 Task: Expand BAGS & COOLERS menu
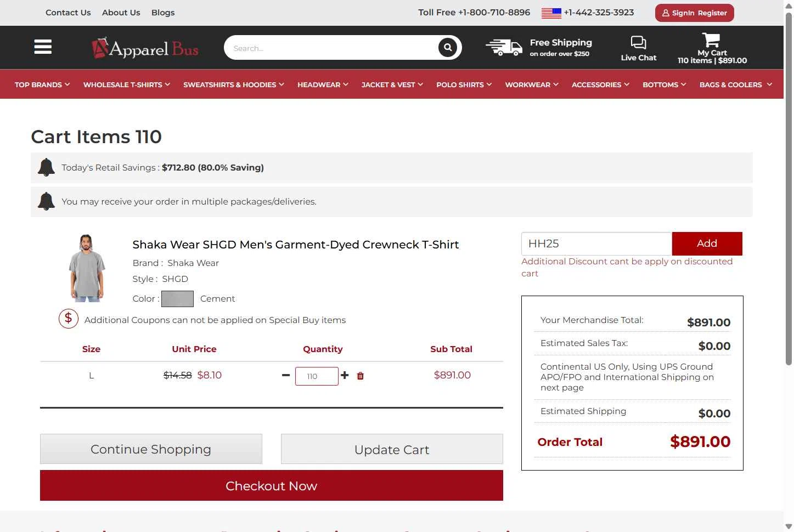coord(736,84)
